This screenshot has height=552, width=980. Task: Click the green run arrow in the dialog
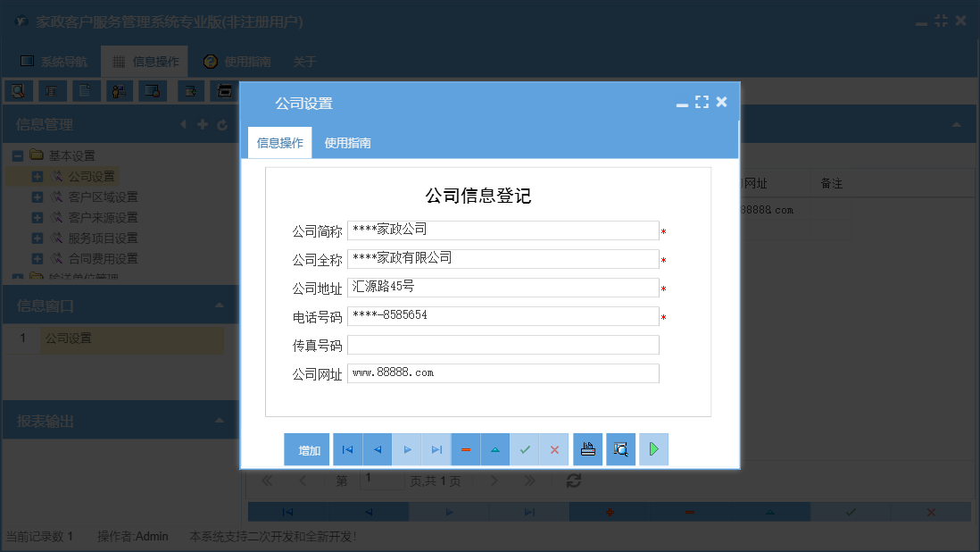pyautogui.click(x=653, y=449)
